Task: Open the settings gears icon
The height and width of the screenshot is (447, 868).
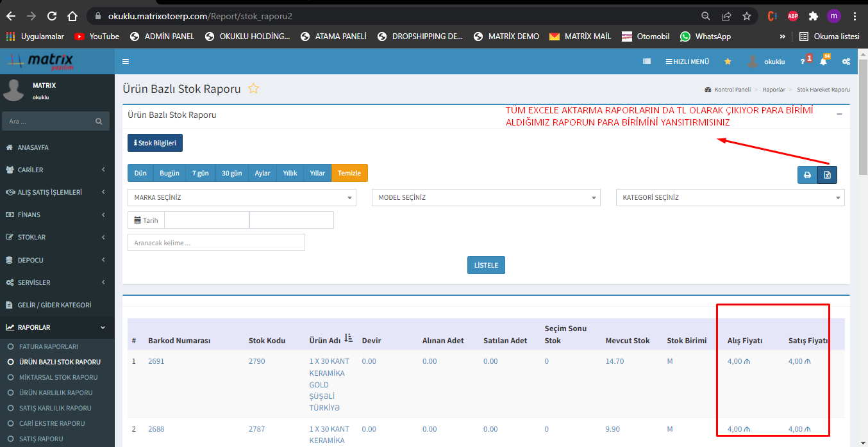Action: 846,61
